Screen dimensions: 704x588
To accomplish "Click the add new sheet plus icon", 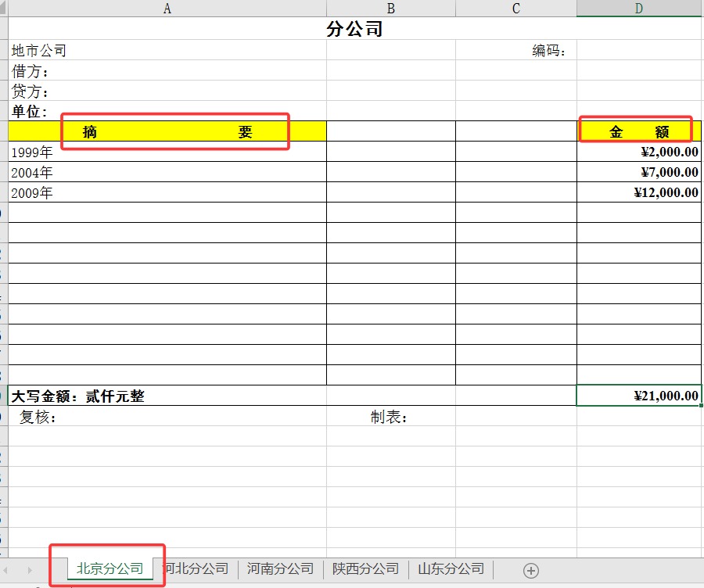I will (531, 570).
